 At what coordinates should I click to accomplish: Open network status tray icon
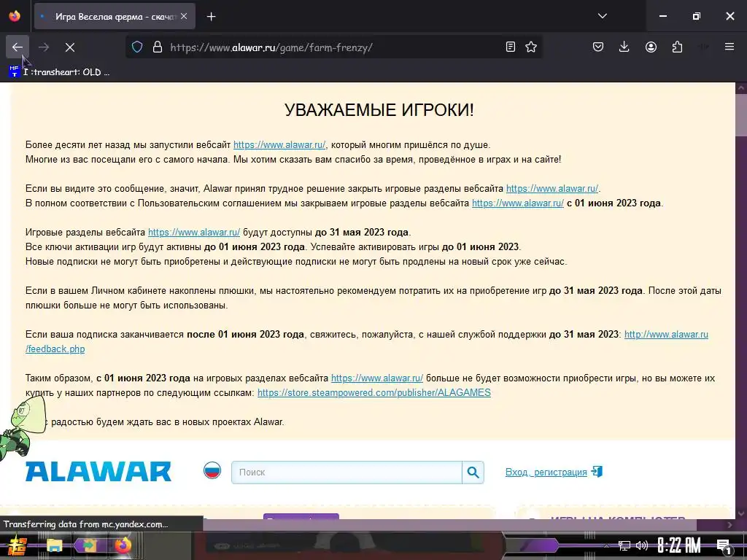click(x=624, y=545)
